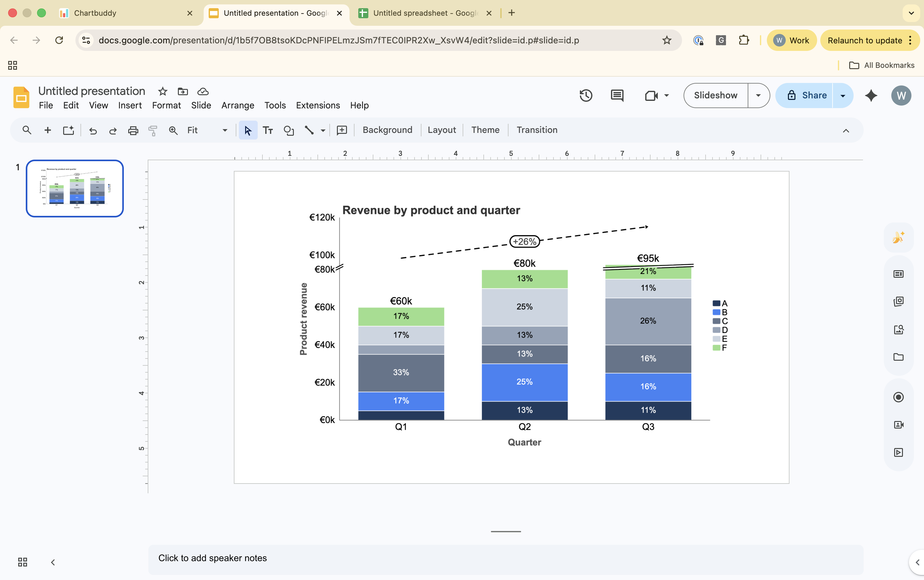Click the Paint format icon
The height and width of the screenshot is (580, 924).
(153, 130)
